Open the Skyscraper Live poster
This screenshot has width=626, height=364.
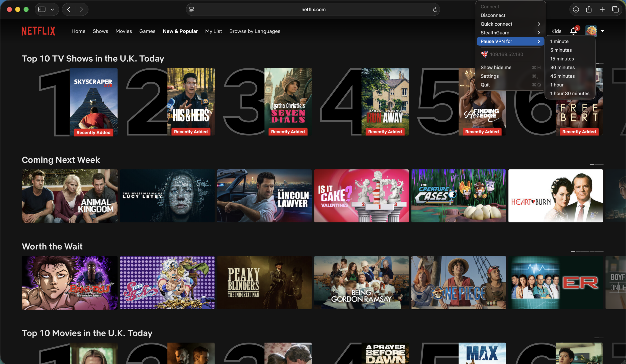pyautogui.click(x=93, y=102)
